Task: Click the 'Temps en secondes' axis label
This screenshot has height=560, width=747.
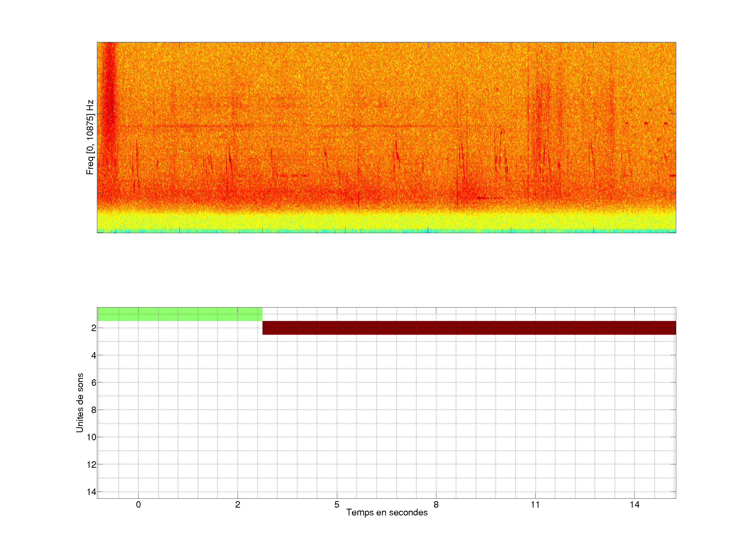Action: point(387,512)
